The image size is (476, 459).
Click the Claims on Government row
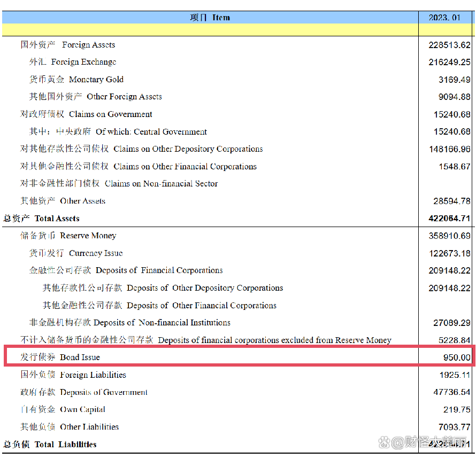[x=237, y=114]
